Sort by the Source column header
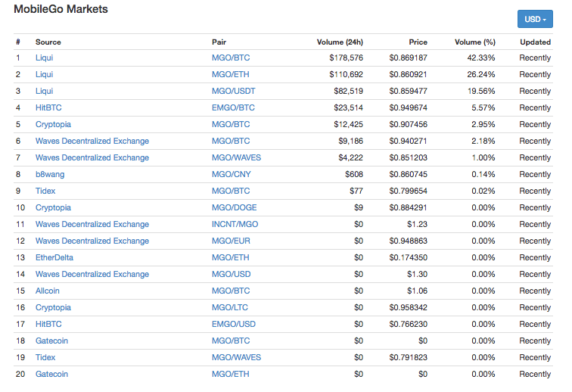Viewport: 572px width, 392px height. pyautogui.click(x=48, y=42)
